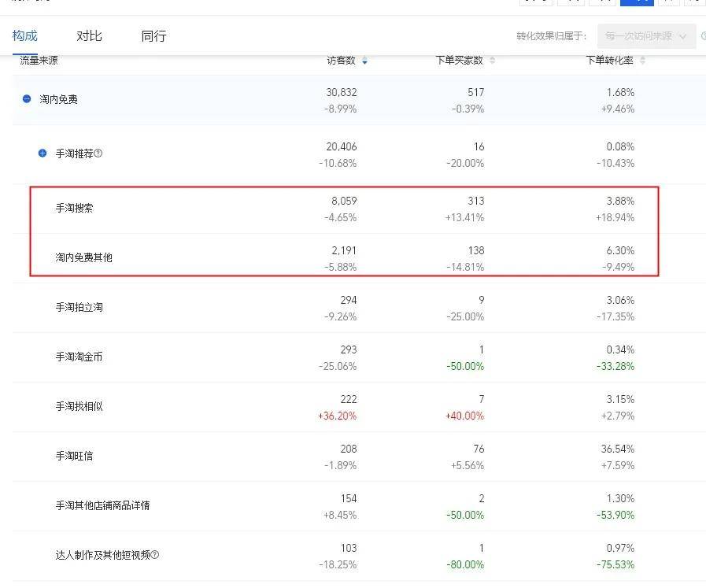Select the 手淘旺信 row label
Viewport: 706px width, 588px height.
pyautogui.click(x=74, y=456)
